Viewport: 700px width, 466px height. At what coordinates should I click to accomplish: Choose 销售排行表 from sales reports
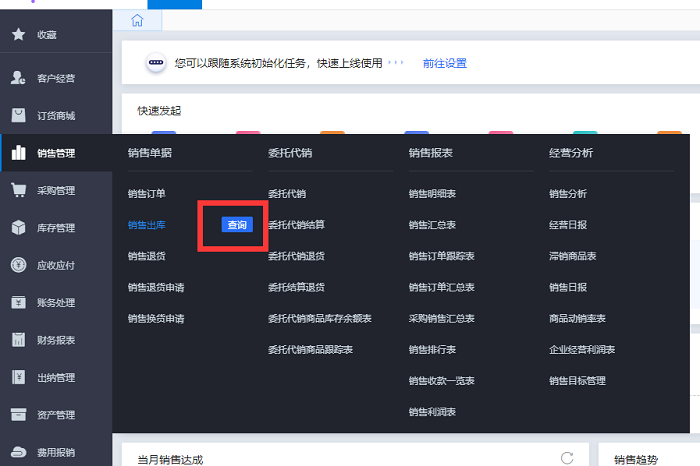click(432, 350)
